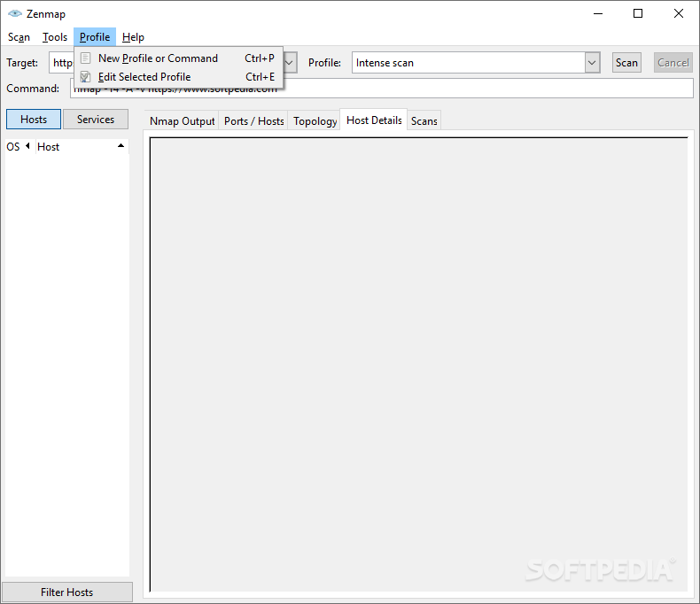This screenshot has width=700, height=604.
Task: Click the Filter Hosts button
Action: (x=67, y=592)
